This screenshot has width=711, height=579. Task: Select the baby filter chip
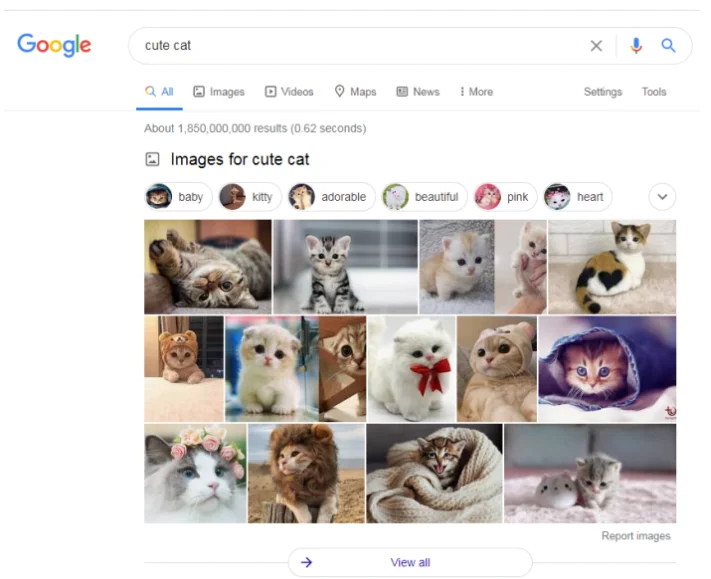175,197
